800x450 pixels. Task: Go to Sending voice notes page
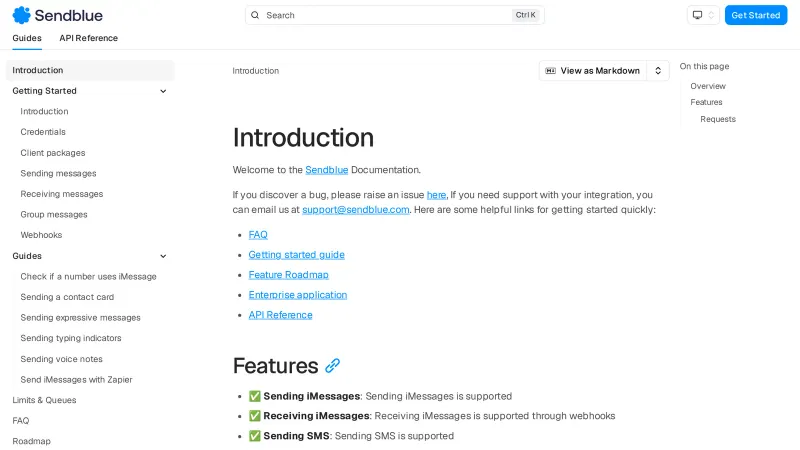pyautogui.click(x=61, y=359)
